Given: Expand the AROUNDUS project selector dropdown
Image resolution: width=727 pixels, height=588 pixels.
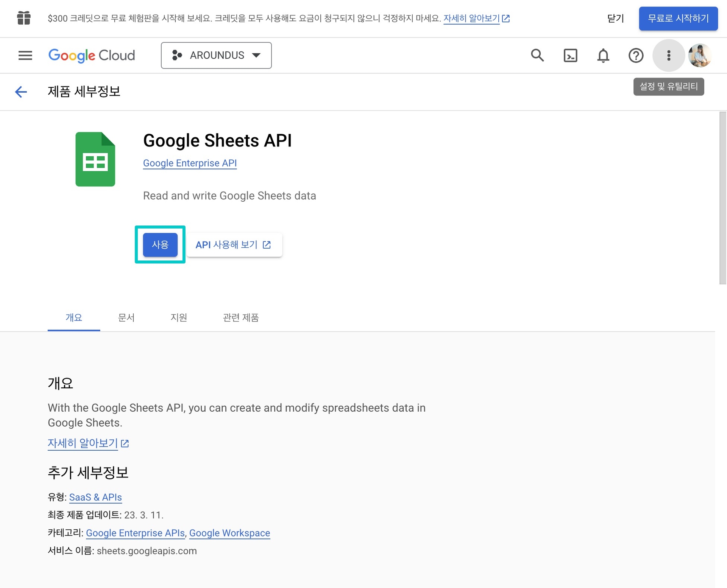Looking at the screenshot, I should (x=216, y=55).
